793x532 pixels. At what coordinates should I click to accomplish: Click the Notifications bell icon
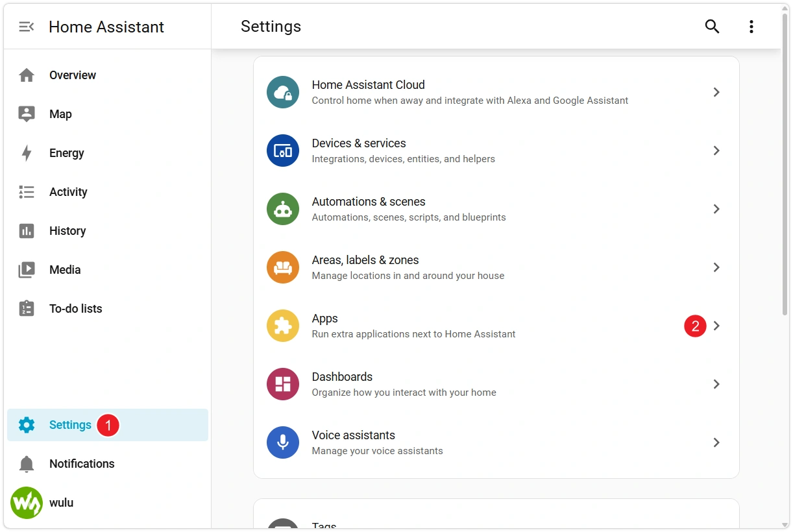point(27,464)
